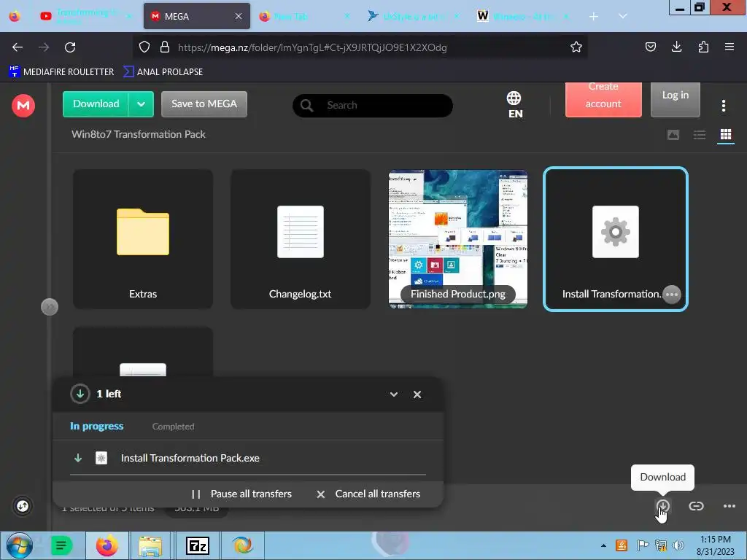Expand the left sidebar panel arrow
Image resolution: width=747 pixels, height=560 pixels.
[50, 307]
